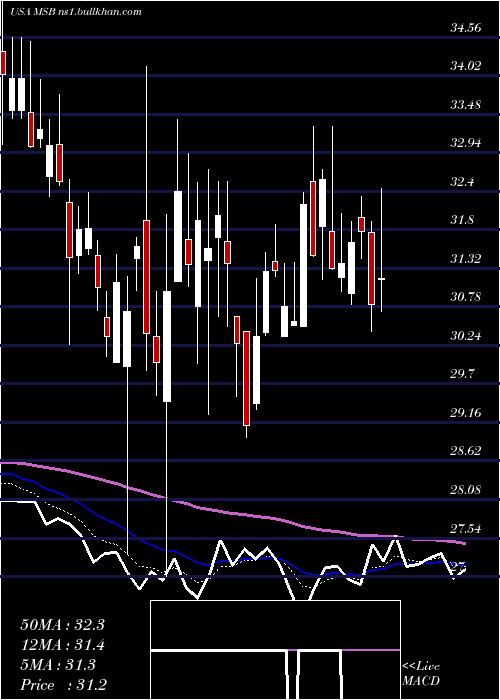Click the 34.56 price axis label
Screen dimensions: 500x700
[x=466, y=28]
